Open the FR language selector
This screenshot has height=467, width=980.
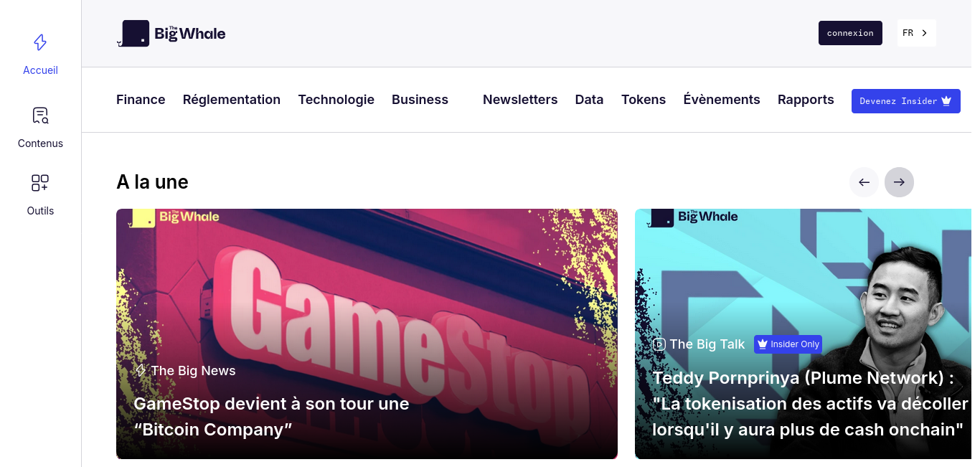pos(916,33)
